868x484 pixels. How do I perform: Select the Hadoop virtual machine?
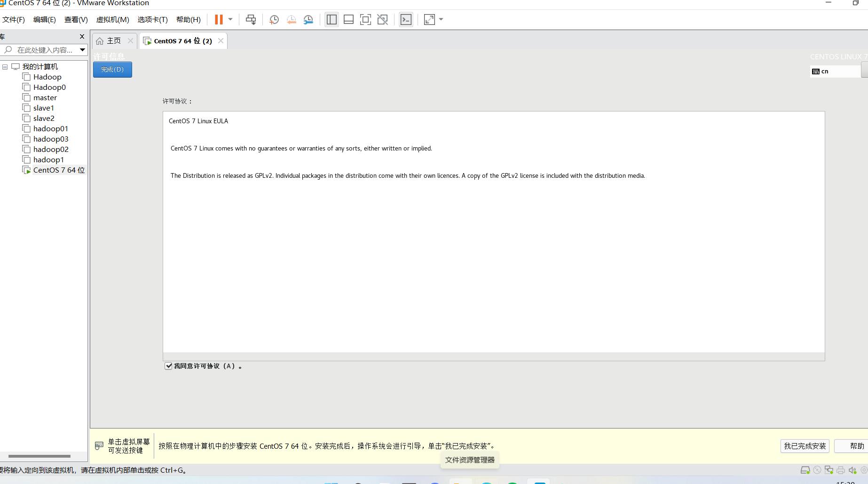pos(47,77)
